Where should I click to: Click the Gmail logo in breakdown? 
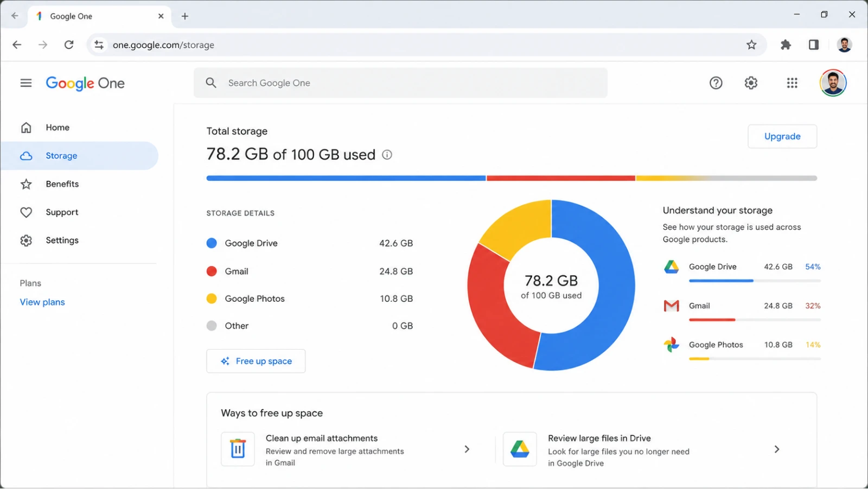[672, 306]
